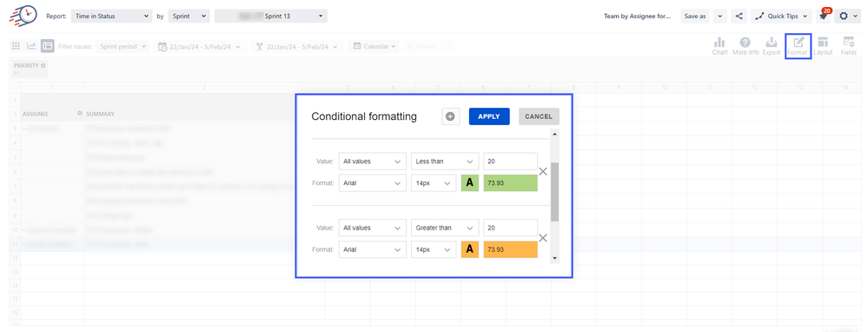Open the 'Less than' condition dropdown
Viewport: 868px width, 332px height.
pyautogui.click(x=445, y=162)
